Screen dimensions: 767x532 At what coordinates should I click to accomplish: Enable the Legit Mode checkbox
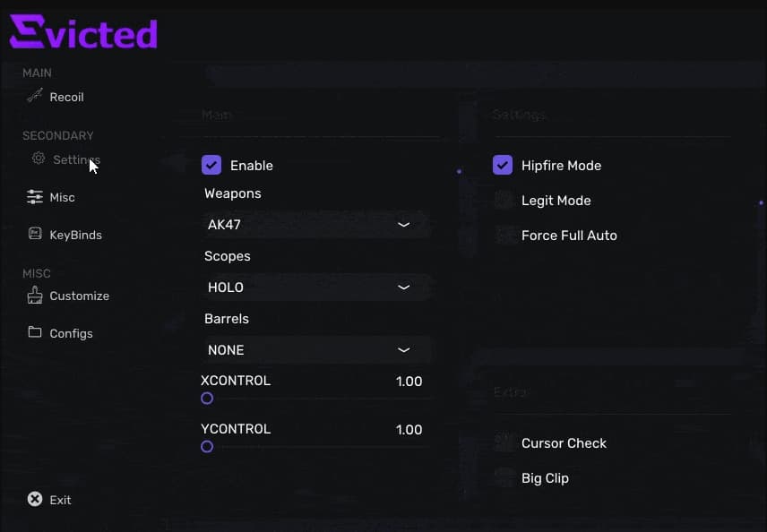(x=504, y=200)
